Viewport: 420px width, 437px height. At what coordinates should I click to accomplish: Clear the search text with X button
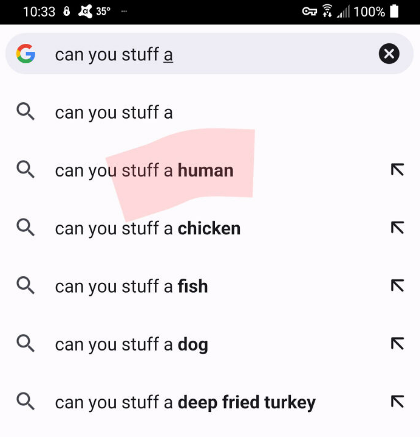(x=389, y=54)
